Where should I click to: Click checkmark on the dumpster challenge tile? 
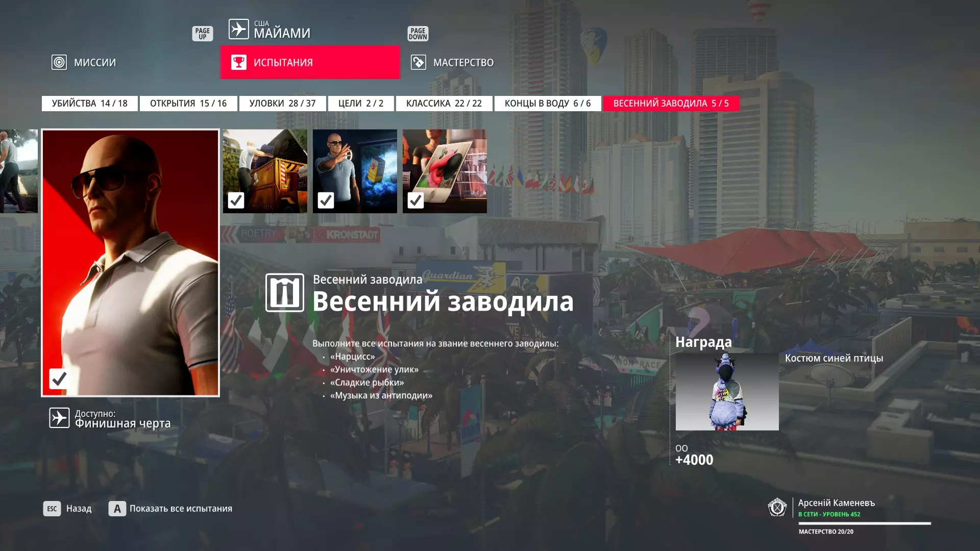[236, 201]
